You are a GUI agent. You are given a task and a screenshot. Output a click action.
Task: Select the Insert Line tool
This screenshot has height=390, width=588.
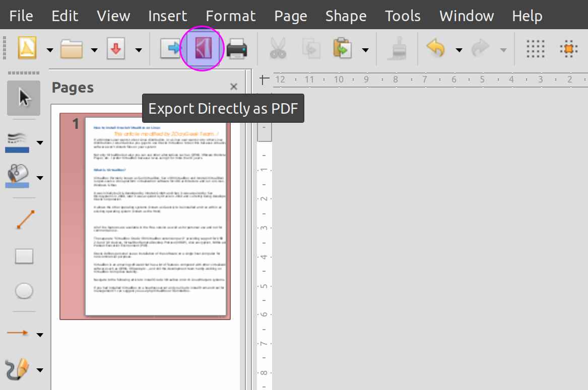coord(23,220)
